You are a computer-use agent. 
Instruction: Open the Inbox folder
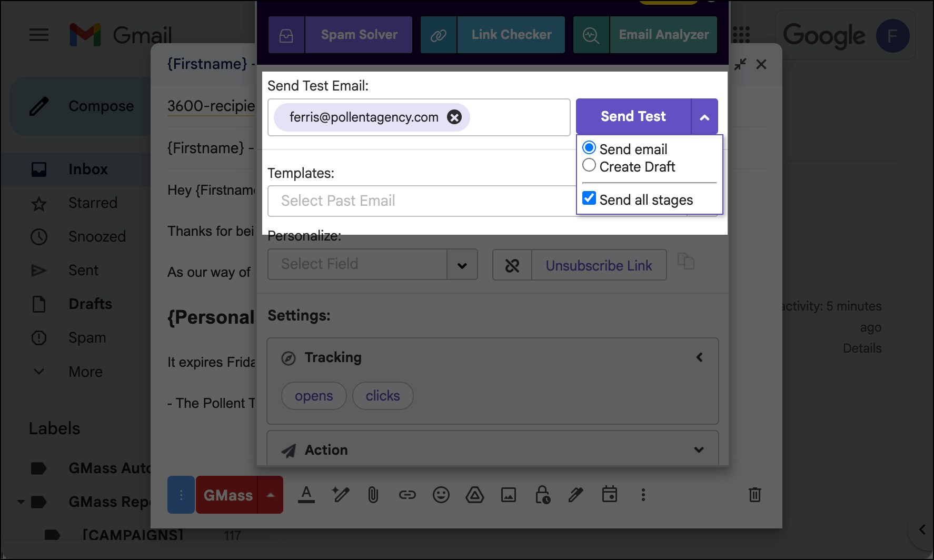click(x=76, y=169)
